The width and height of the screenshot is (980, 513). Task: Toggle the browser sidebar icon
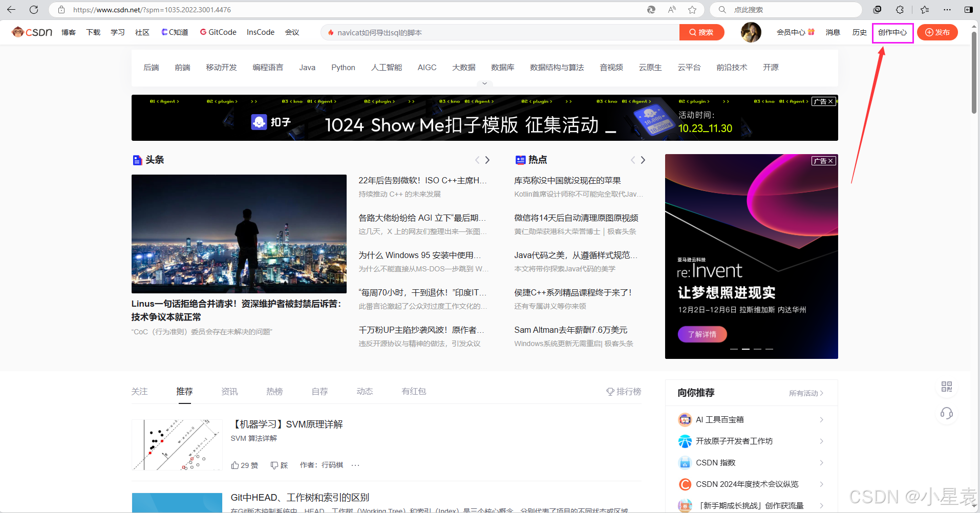point(968,10)
